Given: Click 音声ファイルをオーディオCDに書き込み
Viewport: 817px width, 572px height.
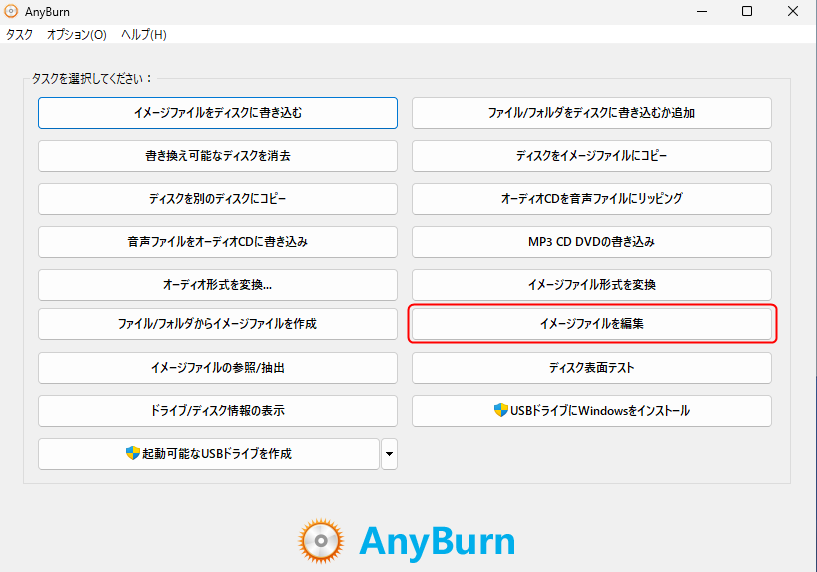Looking at the screenshot, I should point(218,242).
